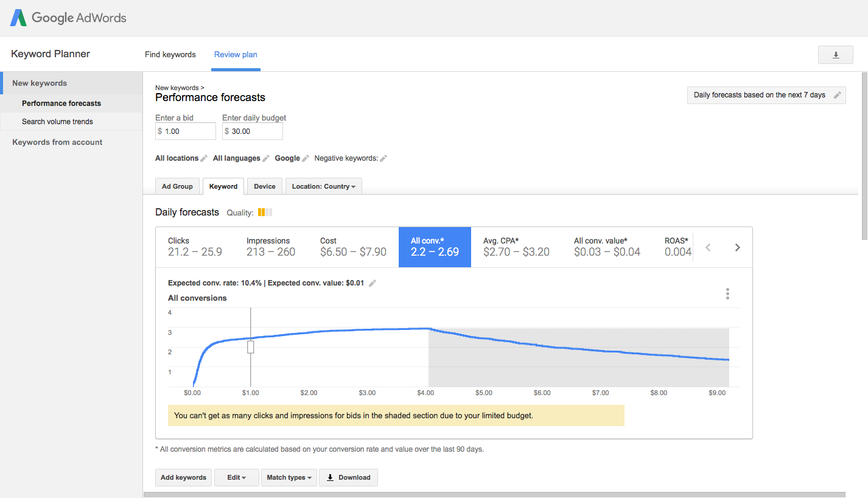
Task: Show next metrics with right arrow
Action: (x=737, y=248)
